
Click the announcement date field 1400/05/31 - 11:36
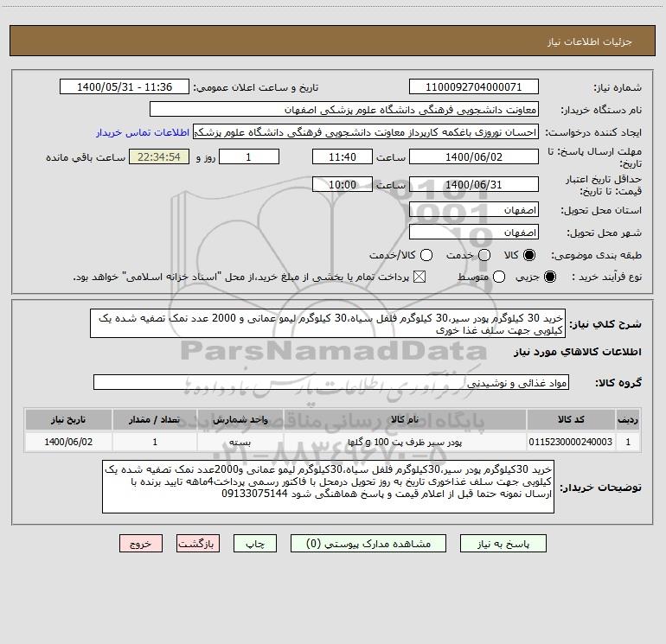(125, 87)
